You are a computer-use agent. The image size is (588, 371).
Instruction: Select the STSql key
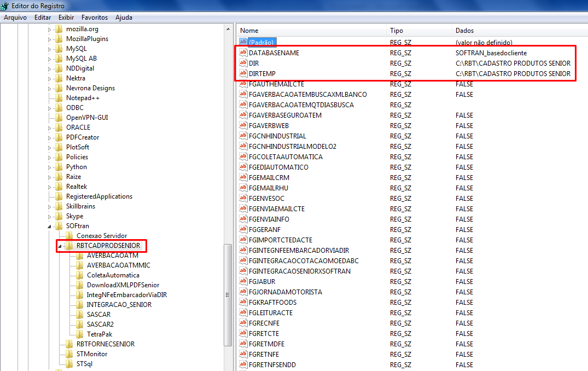point(84,363)
